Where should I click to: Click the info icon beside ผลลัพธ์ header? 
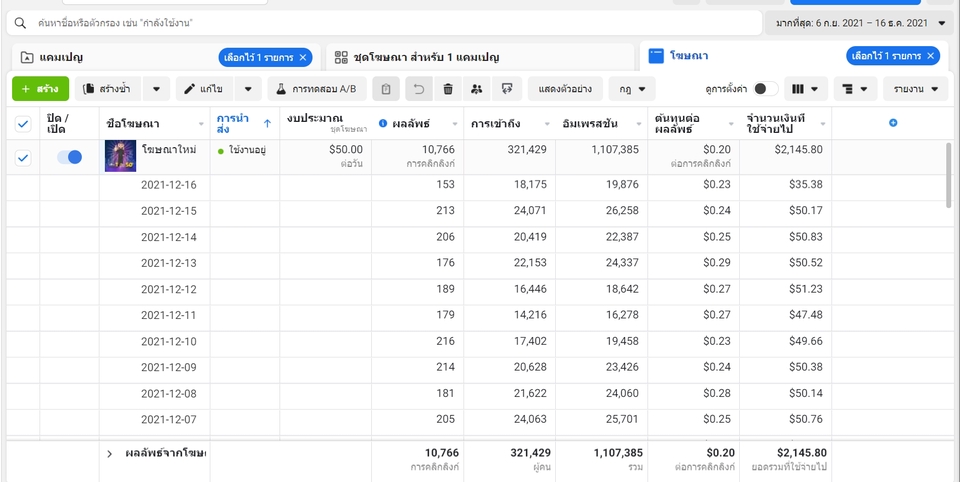[383, 123]
